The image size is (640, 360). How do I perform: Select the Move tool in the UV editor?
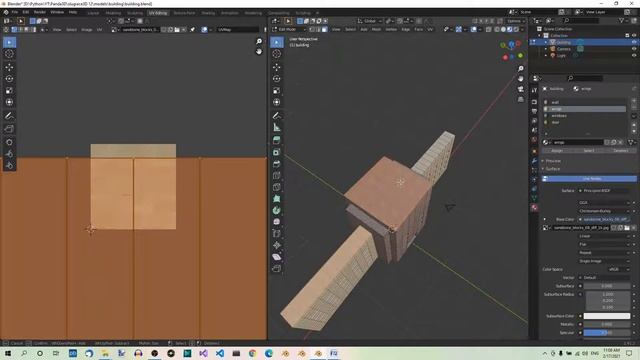[9, 67]
